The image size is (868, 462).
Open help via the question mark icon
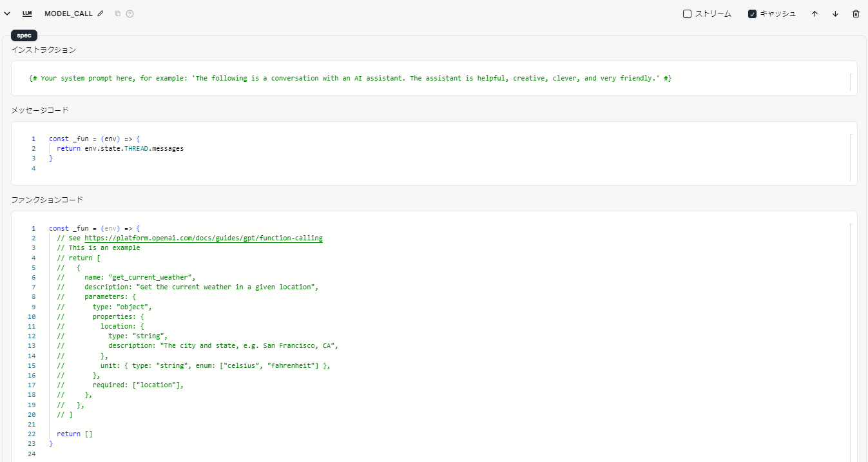[x=130, y=14]
